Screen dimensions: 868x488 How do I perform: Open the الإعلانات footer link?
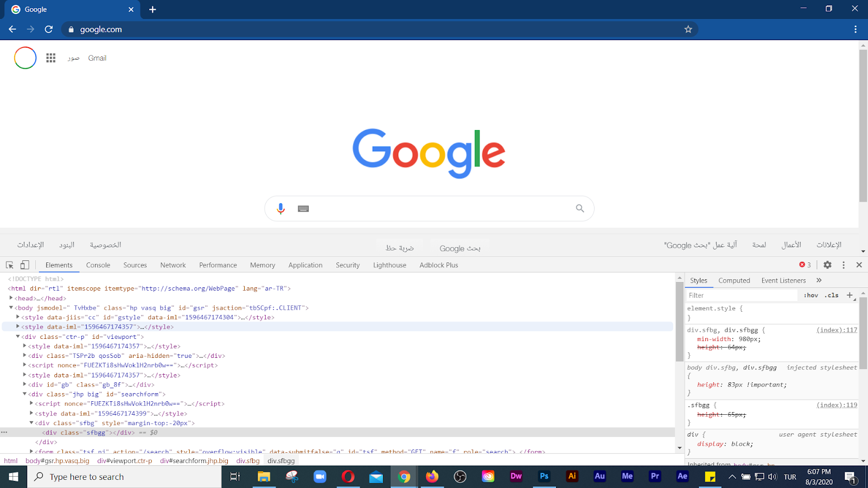click(829, 245)
